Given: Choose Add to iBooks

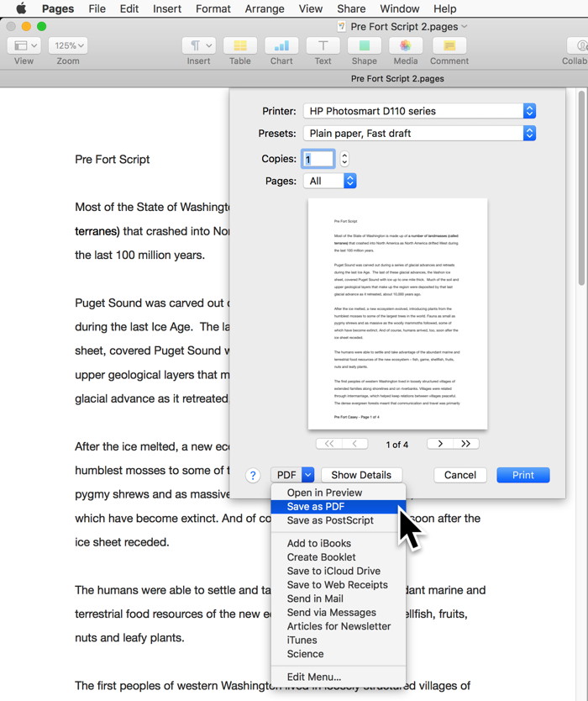Looking at the screenshot, I should click(x=339, y=543).
